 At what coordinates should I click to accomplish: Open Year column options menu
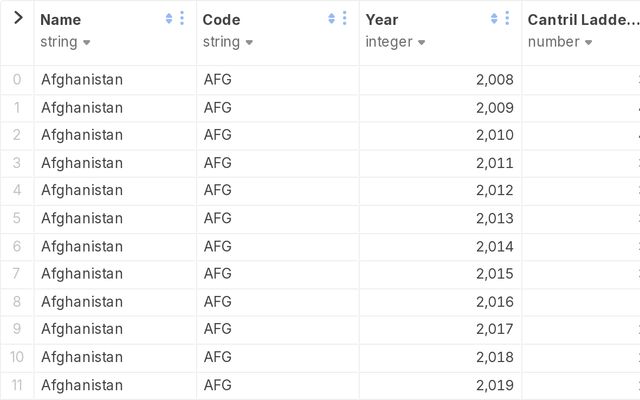[x=507, y=18]
